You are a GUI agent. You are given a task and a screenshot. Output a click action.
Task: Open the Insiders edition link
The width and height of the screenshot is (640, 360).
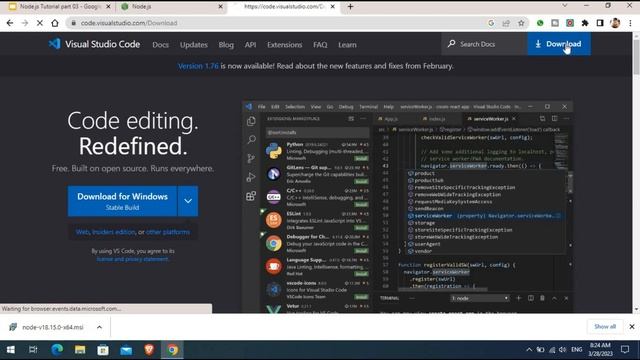pos(113,232)
